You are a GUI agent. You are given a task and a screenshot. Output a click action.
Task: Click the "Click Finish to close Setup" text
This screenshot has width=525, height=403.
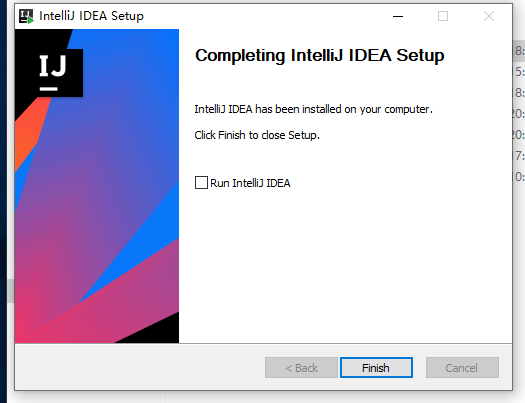[257, 135]
